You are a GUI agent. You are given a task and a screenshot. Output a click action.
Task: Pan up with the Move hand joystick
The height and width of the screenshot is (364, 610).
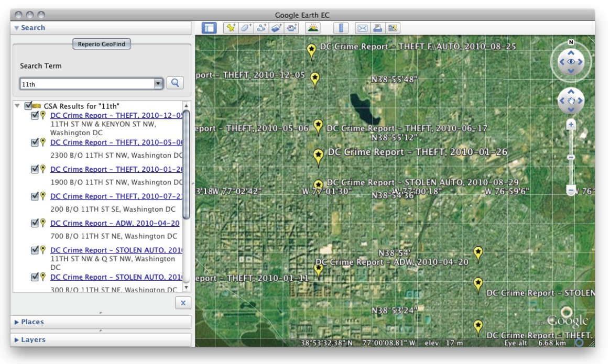571,91
